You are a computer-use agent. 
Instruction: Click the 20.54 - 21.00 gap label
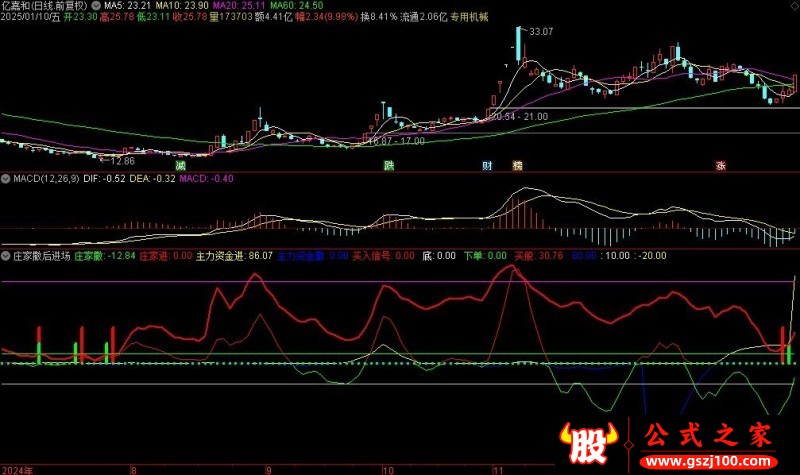pos(519,117)
